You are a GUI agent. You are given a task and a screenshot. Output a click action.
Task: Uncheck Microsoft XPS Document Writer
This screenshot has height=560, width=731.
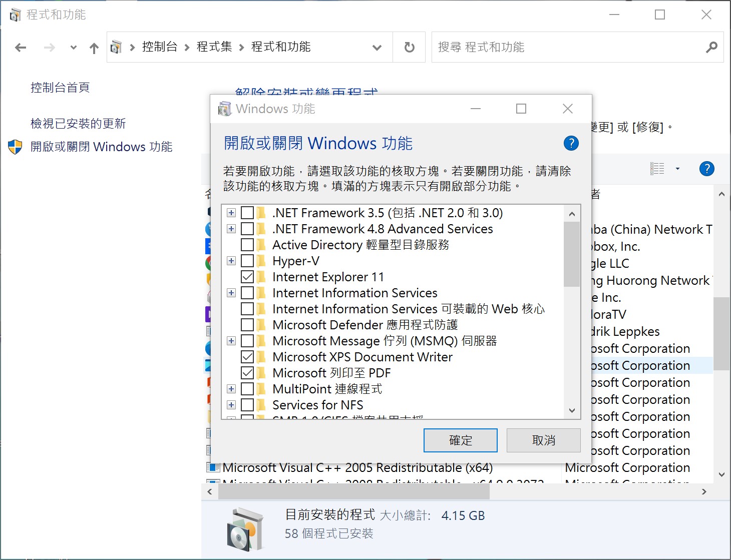(247, 357)
